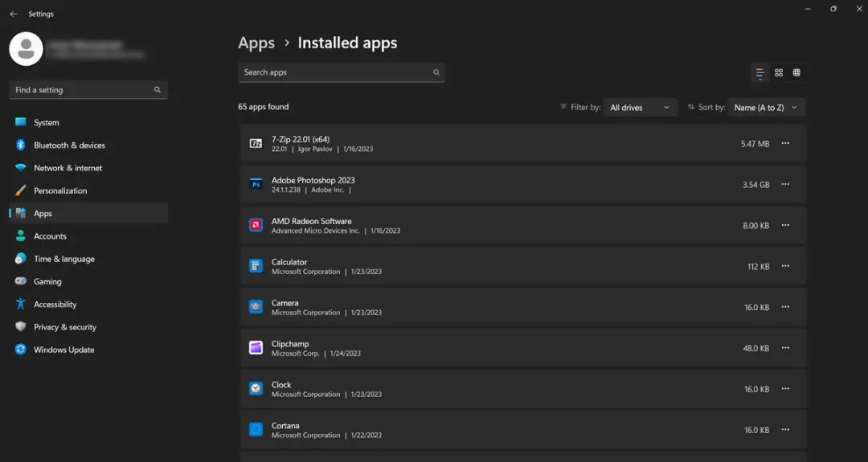Open the Filter by All drives dropdown
This screenshot has height=462, width=868.
click(x=641, y=108)
